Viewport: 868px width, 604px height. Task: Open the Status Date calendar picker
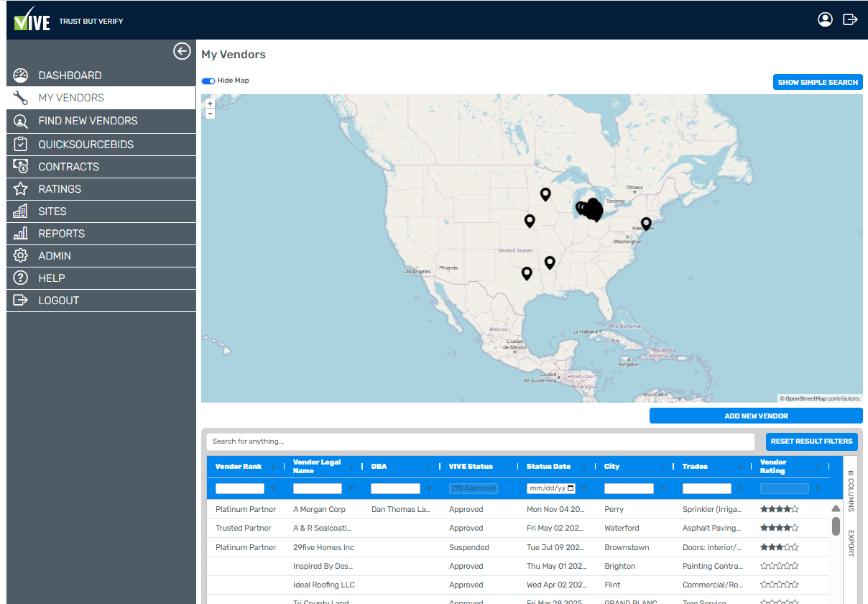click(571, 488)
